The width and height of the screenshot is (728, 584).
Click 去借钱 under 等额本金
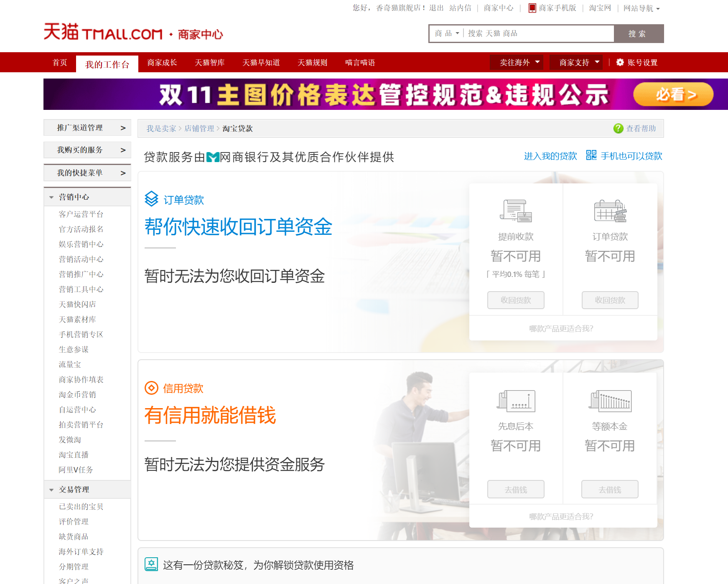(x=610, y=489)
